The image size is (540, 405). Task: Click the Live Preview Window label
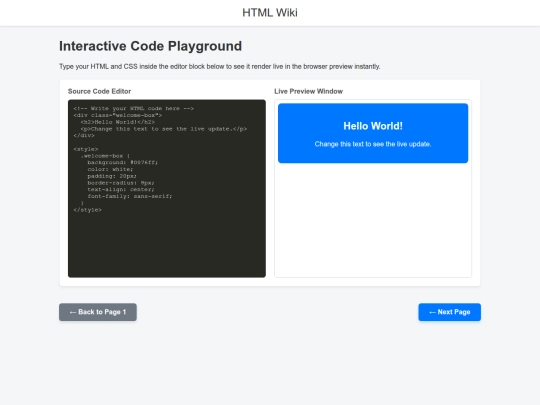[309, 91]
